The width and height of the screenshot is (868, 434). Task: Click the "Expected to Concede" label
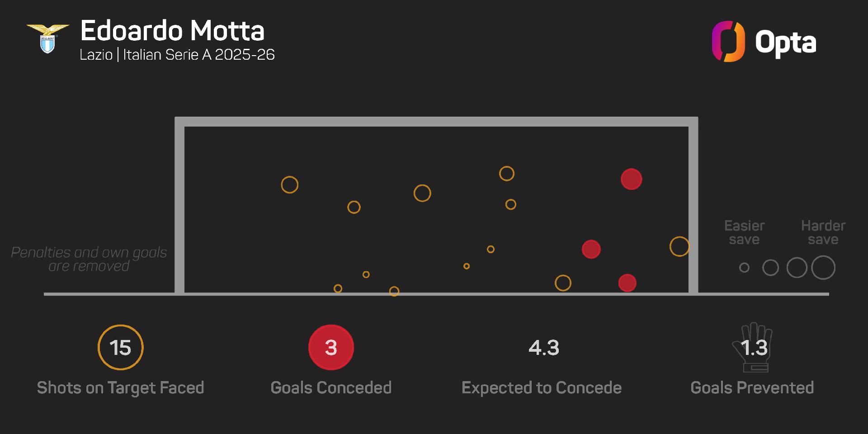pos(541,387)
